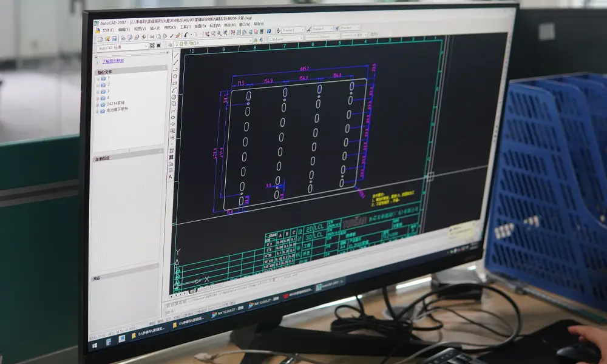
Task: Select the Line tool in draw toolbar
Action: (x=176, y=54)
